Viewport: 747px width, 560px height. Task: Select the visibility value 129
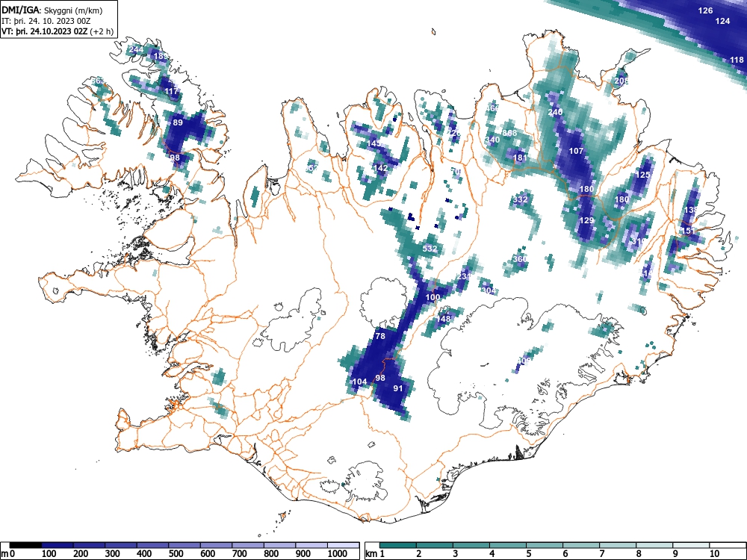[x=587, y=220]
